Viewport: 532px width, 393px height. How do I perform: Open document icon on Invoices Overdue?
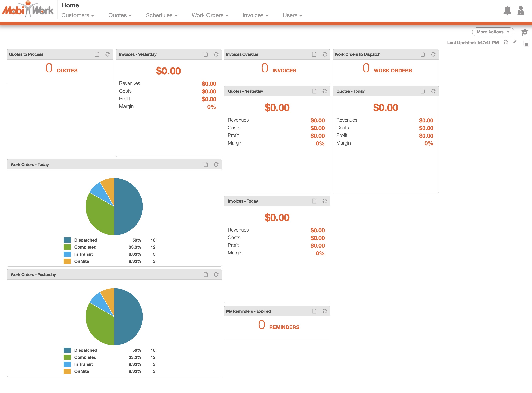314,54
